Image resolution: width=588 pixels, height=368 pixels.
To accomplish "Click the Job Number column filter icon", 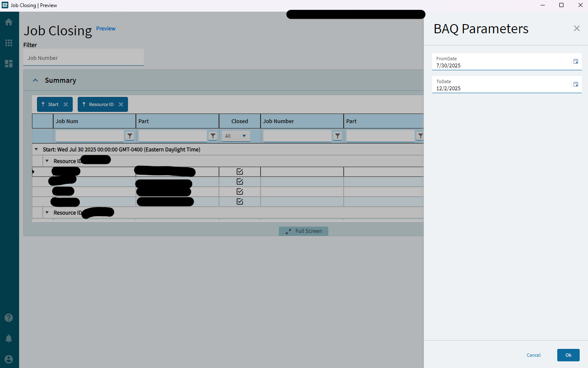I will 337,136.
